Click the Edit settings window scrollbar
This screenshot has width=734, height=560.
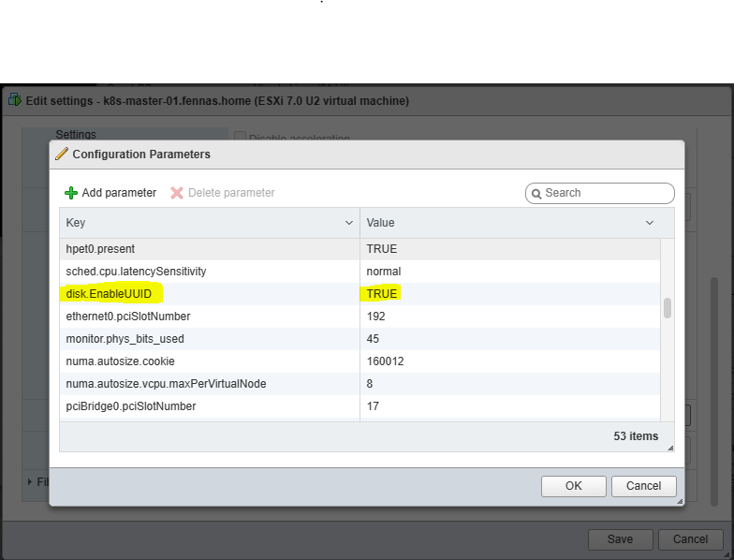coord(713,391)
